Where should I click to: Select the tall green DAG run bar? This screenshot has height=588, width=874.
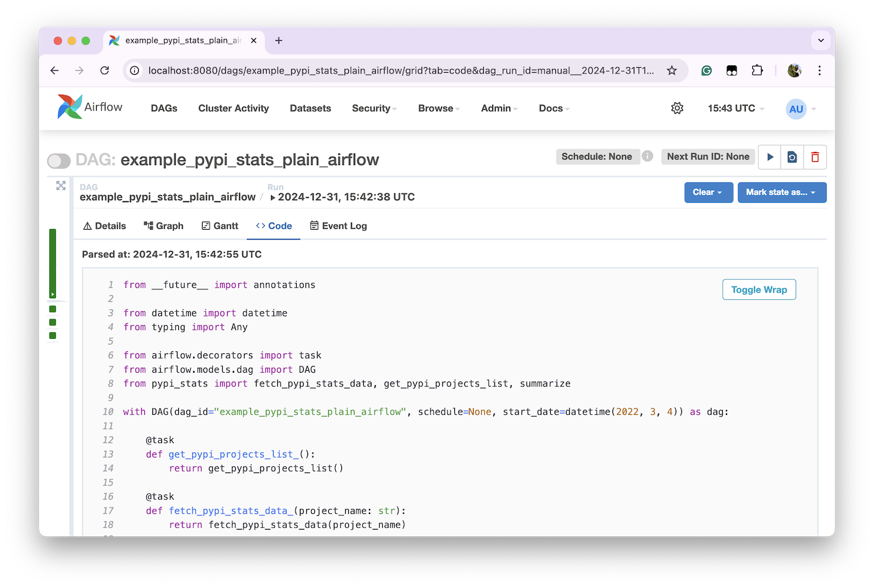pyautogui.click(x=53, y=263)
